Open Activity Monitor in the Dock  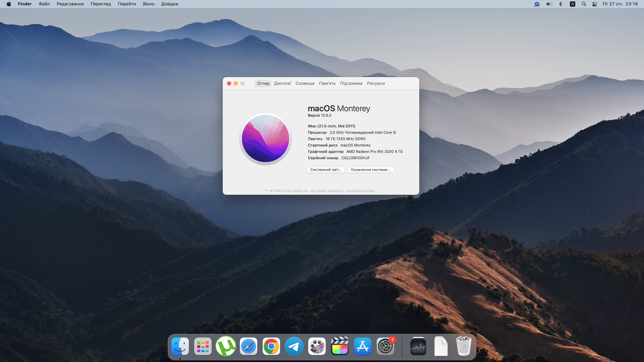(418, 346)
